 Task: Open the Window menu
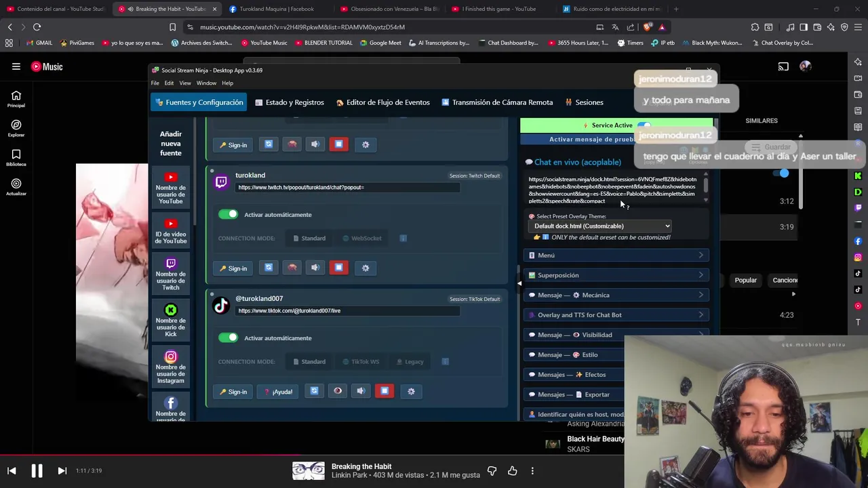point(207,83)
